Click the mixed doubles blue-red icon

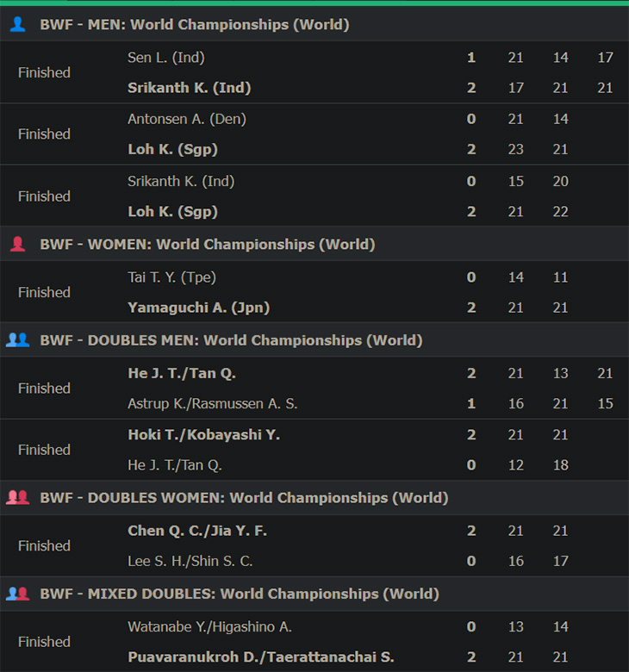17,594
